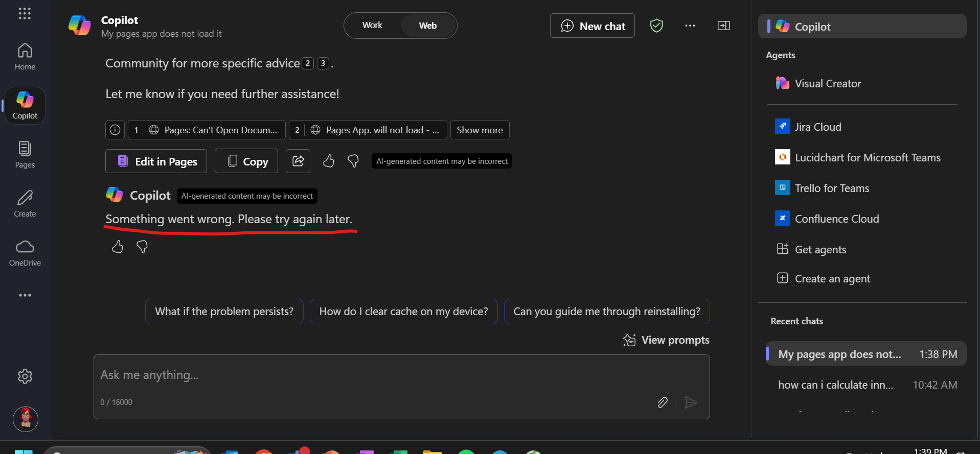Open OneDrive in left sidebar
This screenshot has height=454, width=980.
[x=25, y=253]
